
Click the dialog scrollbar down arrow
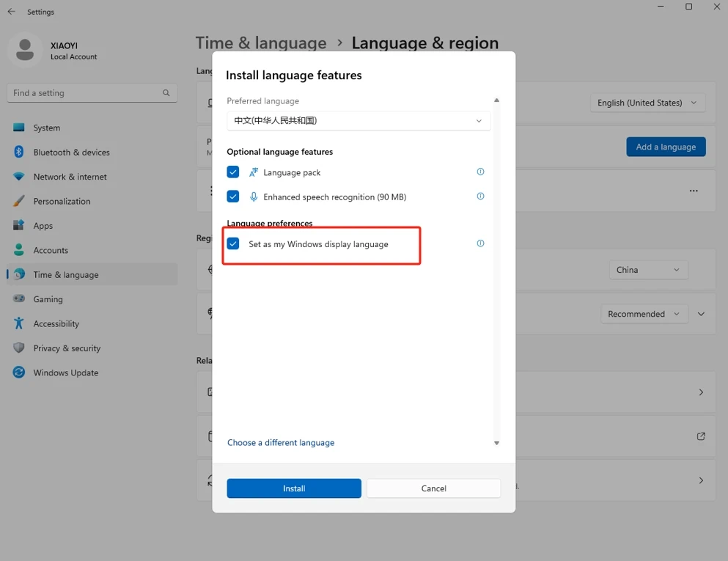coord(497,443)
